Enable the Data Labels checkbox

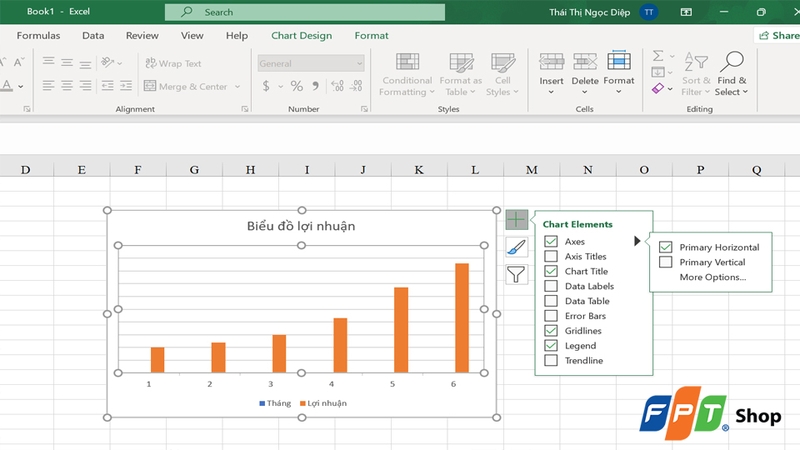pos(551,286)
